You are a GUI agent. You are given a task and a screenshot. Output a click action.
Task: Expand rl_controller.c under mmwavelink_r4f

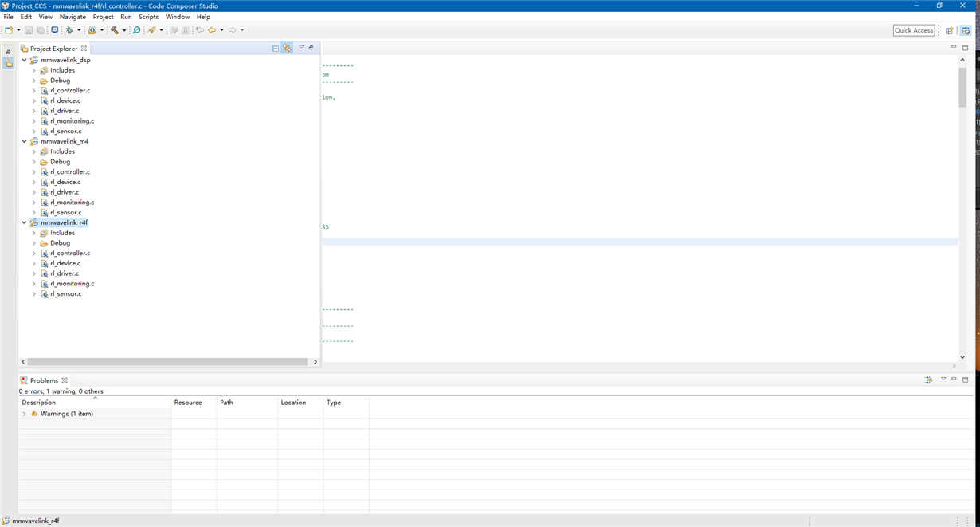tap(34, 254)
